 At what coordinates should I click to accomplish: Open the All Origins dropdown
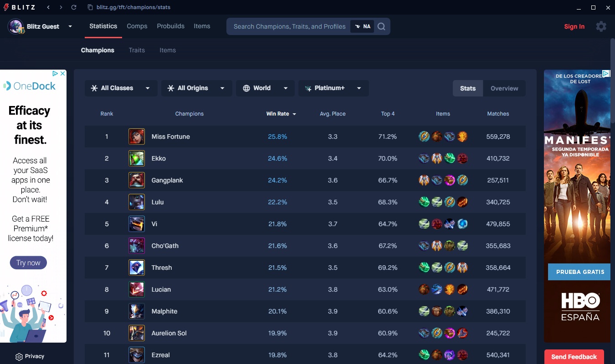coord(196,88)
